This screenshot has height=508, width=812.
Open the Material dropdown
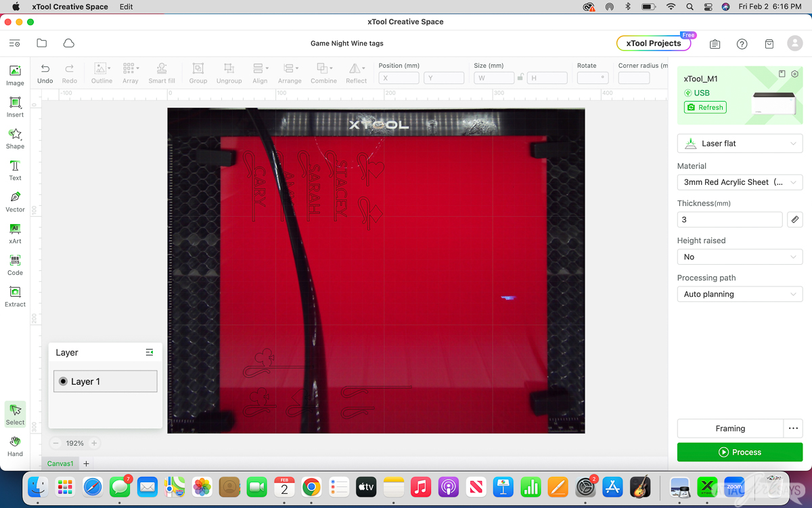pyautogui.click(x=740, y=182)
